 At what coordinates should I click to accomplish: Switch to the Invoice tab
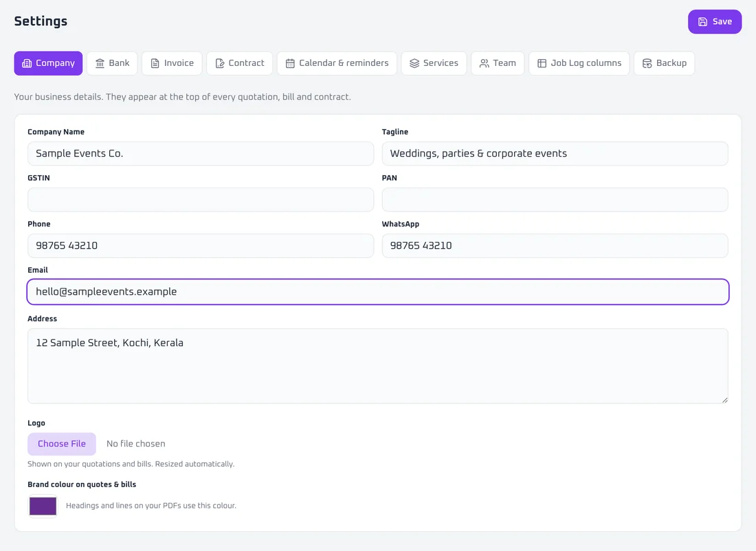coord(172,63)
